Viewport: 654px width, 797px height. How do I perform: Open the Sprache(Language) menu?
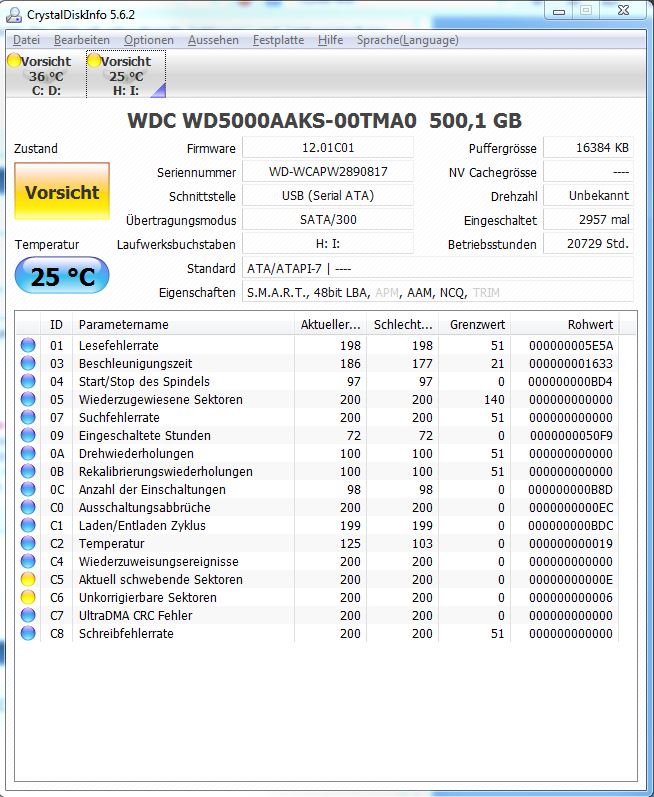(x=408, y=40)
